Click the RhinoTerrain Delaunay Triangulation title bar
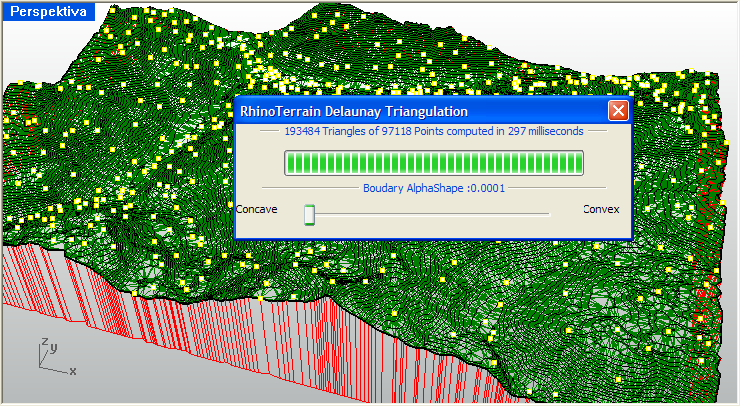 point(400,111)
